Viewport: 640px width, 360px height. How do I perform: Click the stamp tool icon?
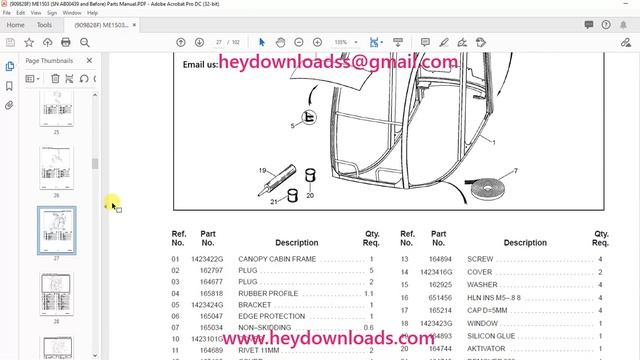(481, 42)
